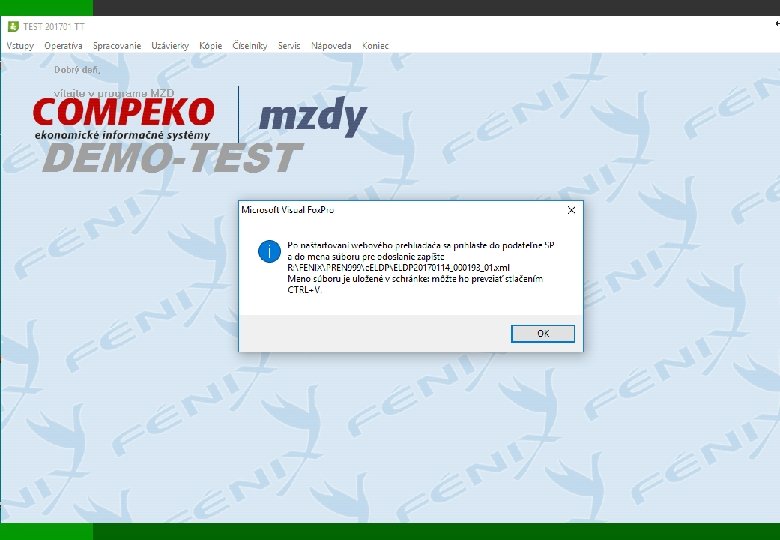The image size is (780, 540).
Task: Open the Nápoveda help menu
Action: pyautogui.click(x=331, y=46)
